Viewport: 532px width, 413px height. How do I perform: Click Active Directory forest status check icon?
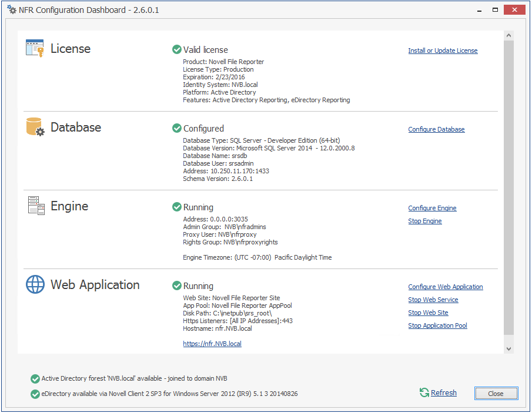point(35,379)
